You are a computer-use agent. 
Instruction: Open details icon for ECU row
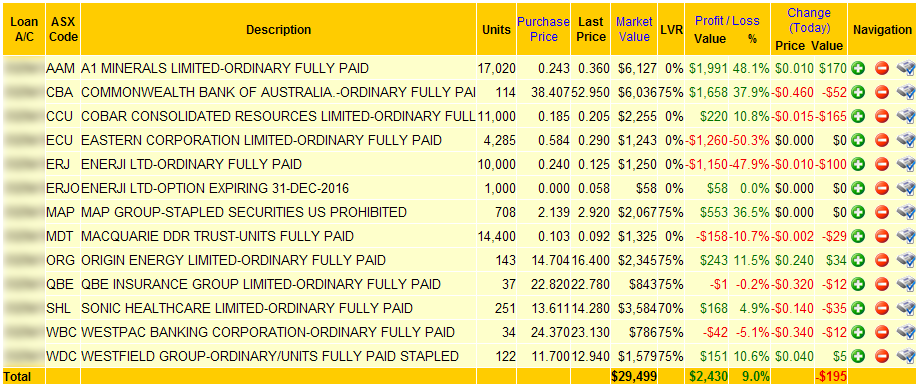tap(906, 141)
